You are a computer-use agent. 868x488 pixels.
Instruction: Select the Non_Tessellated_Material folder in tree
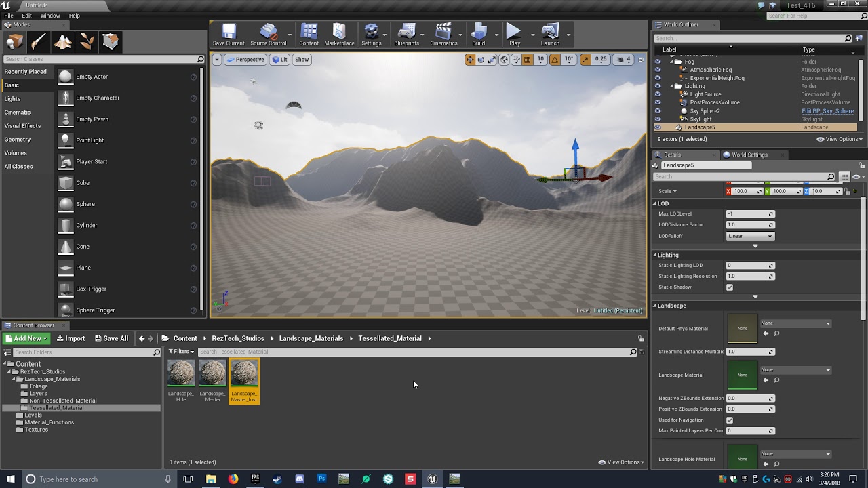point(62,401)
